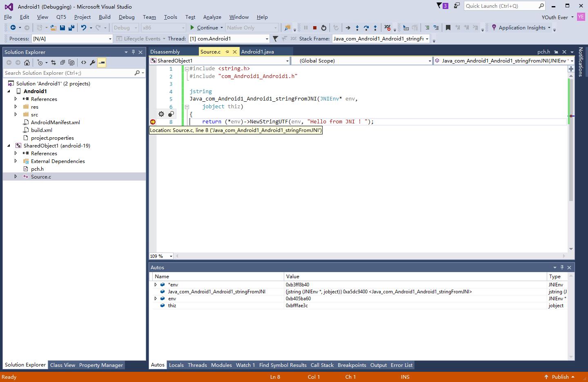Screen dimensions: 588x382
Task: Click the Save All icon in toolbar
Action: click(71, 28)
